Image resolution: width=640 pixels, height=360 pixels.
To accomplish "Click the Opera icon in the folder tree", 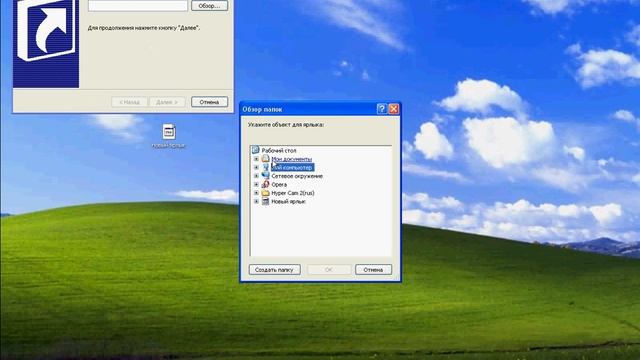I will click(265, 184).
